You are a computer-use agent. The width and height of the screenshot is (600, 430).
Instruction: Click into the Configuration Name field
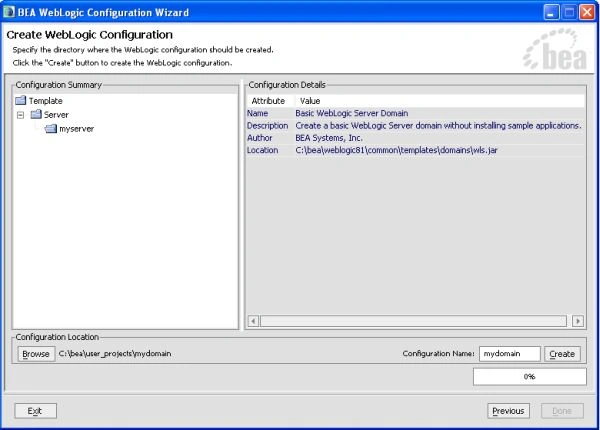pos(510,354)
